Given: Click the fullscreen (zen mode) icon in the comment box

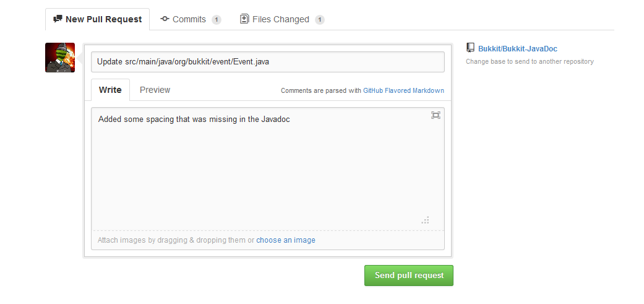Looking at the screenshot, I should (436, 115).
